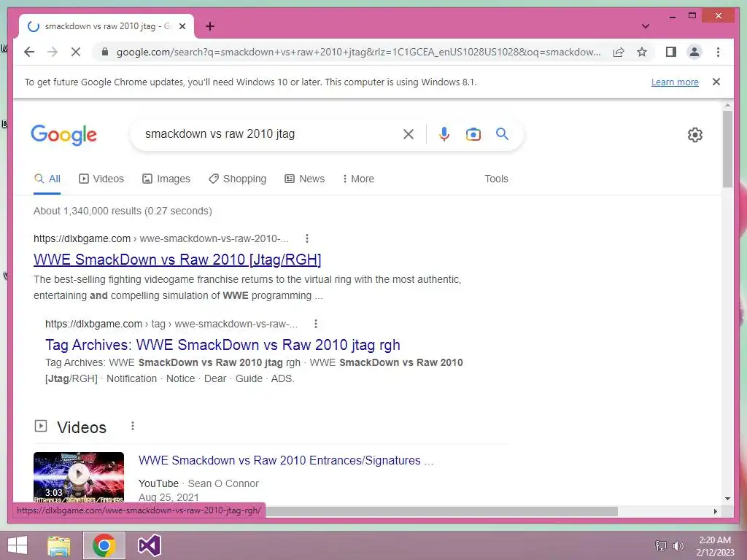
Task: Click the forward navigation arrow
Action: [x=53, y=52]
